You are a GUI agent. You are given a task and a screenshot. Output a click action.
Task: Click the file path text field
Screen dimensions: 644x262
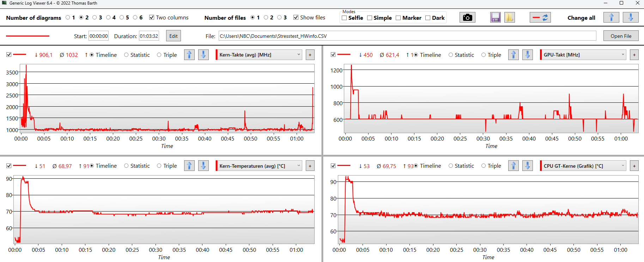coord(407,36)
